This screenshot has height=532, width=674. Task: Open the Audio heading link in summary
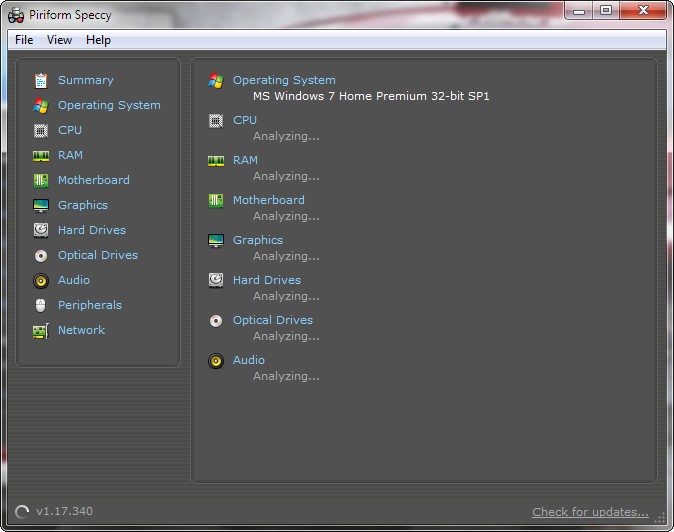[x=249, y=360]
